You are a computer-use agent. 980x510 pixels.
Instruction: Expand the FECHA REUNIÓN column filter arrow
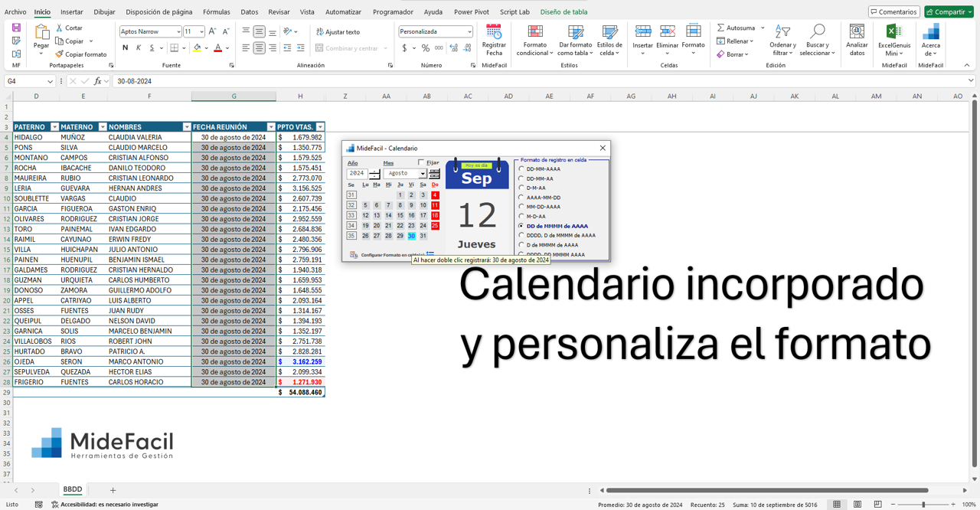coord(271,126)
